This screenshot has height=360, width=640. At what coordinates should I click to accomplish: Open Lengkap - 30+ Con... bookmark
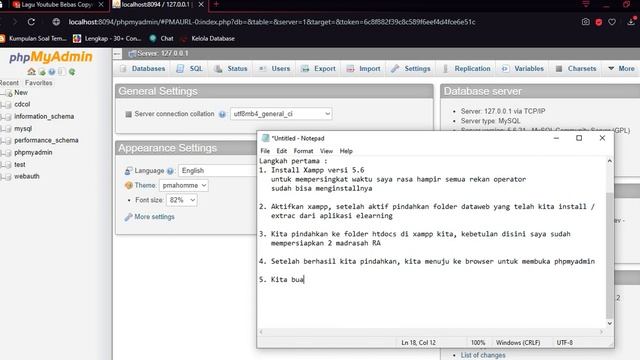(x=107, y=38)
